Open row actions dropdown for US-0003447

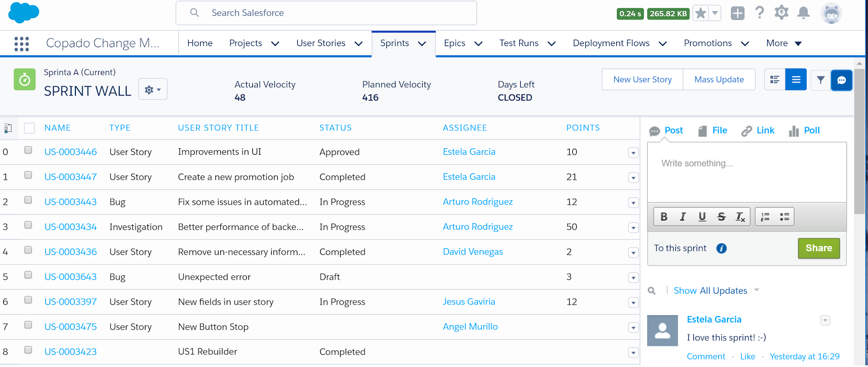coord(633,178)
